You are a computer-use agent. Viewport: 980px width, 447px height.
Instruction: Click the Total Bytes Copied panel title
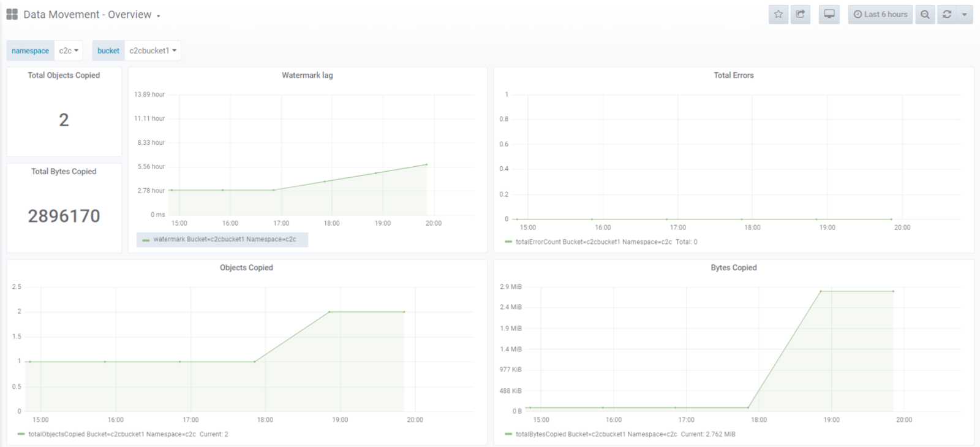point(64,172)
